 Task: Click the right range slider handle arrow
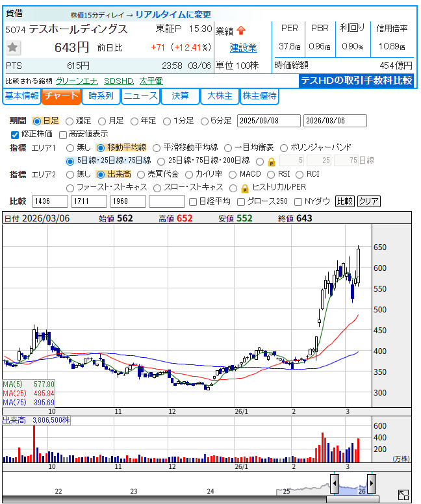coord(372,483)
